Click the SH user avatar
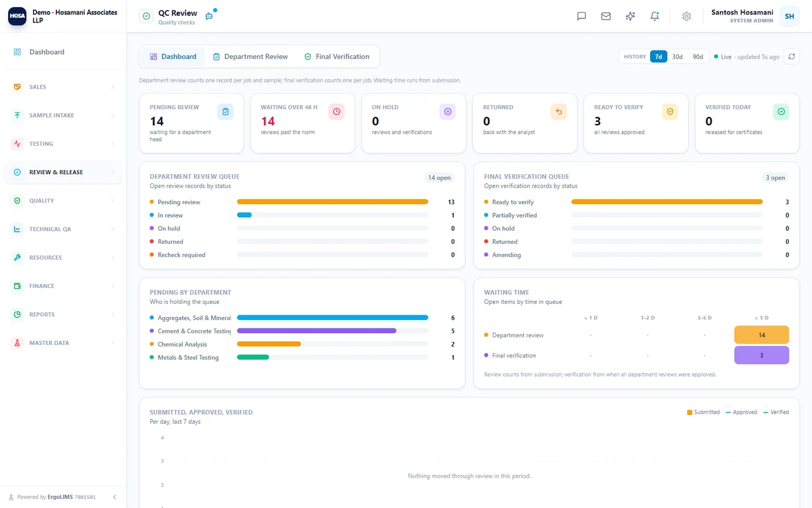The width and height of the screenshot is (812, 508). tap(789, 16)
